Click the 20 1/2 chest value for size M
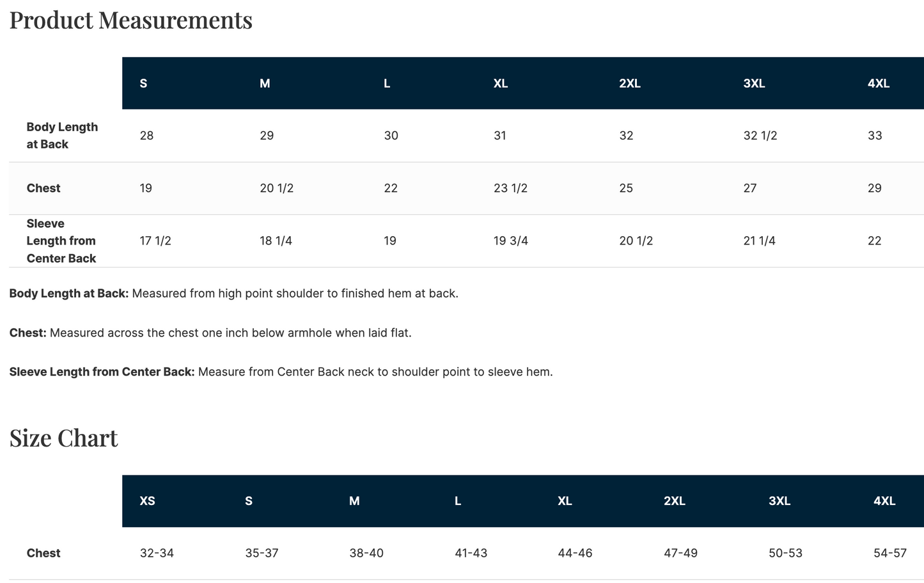The height and width of the screenshot is (583, 924). (x=276, y=188)
